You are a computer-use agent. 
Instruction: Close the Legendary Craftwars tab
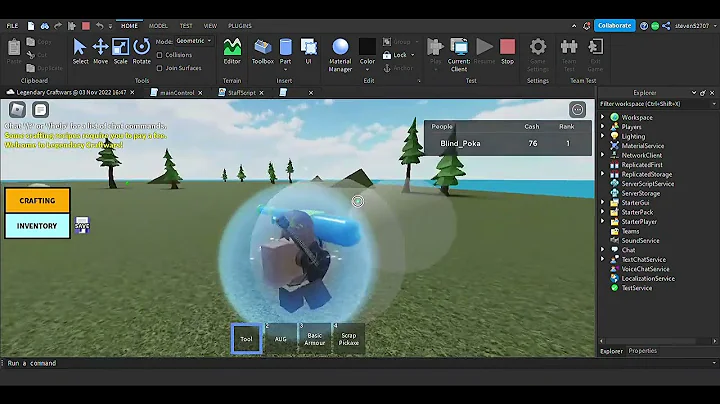coord(132,93)
